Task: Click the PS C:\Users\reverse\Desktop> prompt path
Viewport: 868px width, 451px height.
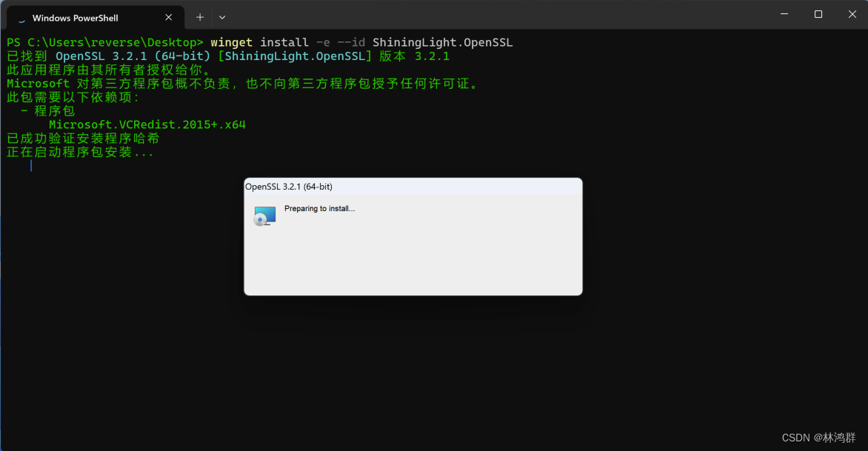Action: (105, 43)
